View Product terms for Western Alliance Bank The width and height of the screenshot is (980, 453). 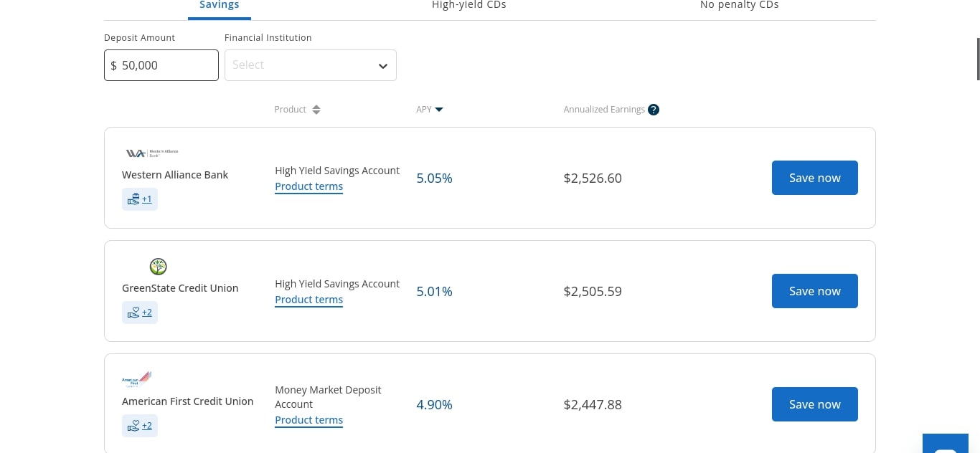(308, 186)
